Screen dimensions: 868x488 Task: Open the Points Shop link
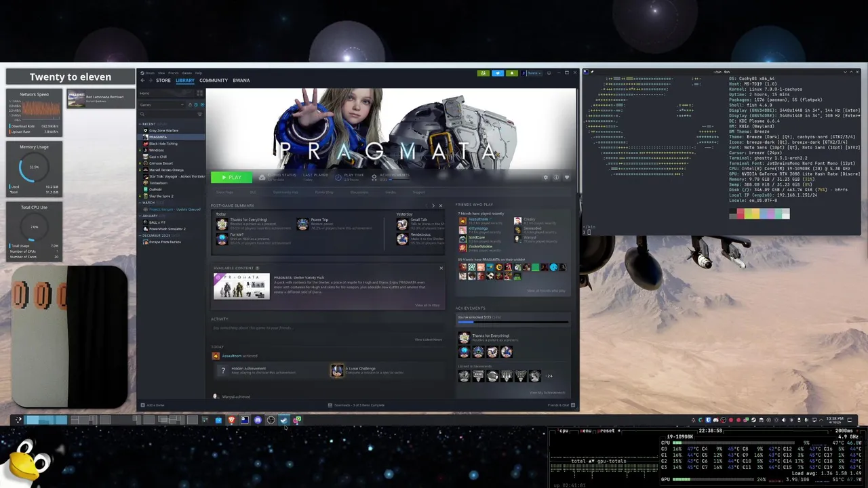coord(324,192)
